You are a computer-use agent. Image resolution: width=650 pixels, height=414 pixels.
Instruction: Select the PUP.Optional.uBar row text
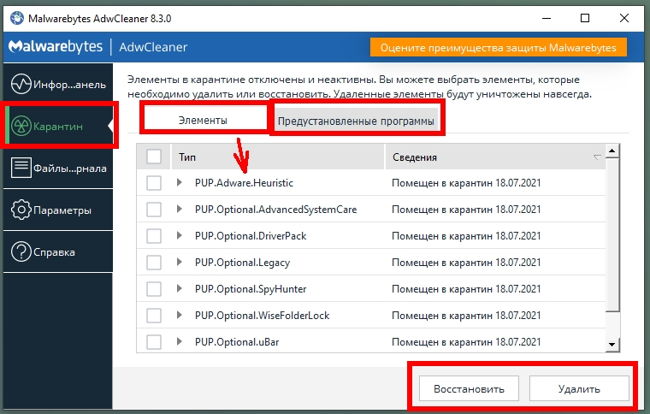pos(237,342)
